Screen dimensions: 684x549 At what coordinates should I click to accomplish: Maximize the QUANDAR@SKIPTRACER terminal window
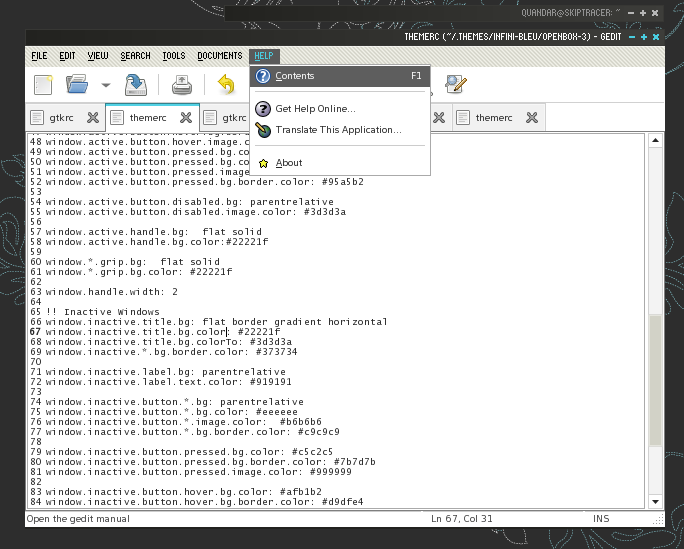(643, 13)
